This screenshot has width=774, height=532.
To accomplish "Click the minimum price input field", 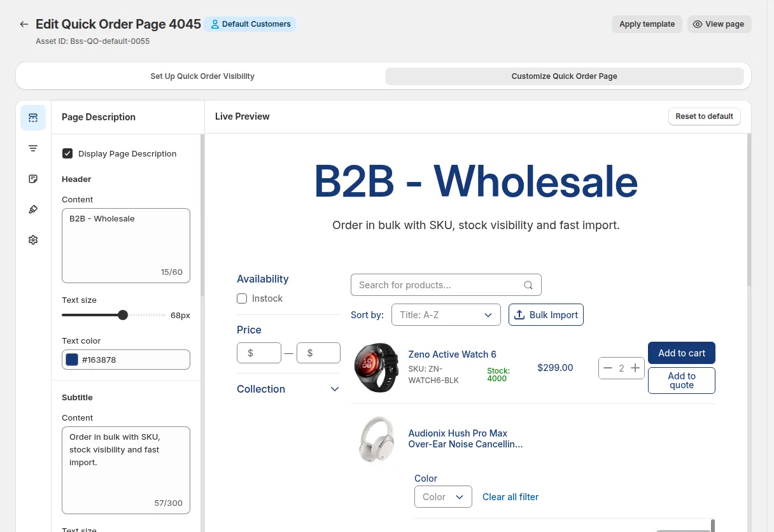I will pyautogui.click(x=259, y=353).
